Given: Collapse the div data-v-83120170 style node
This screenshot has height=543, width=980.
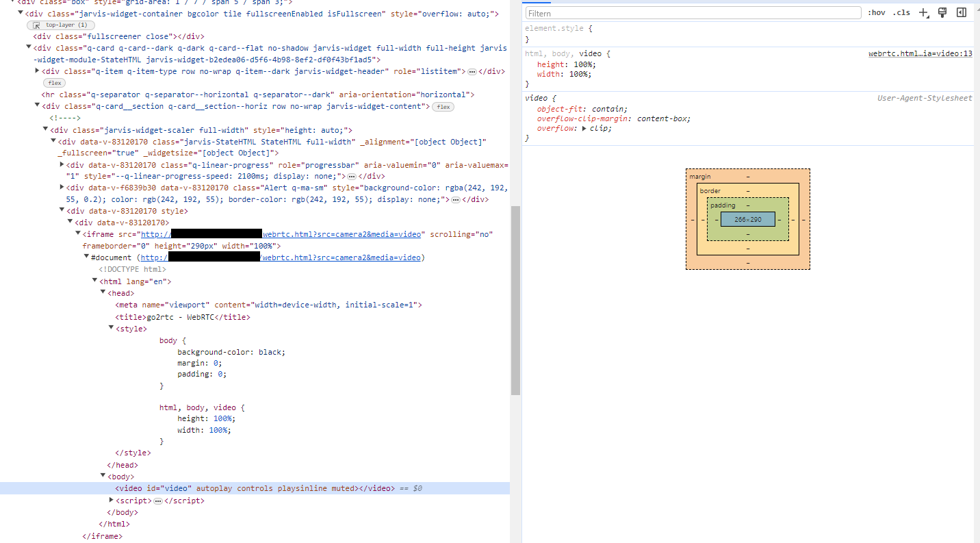Looking at the screenshot, I should coord(62,211).
